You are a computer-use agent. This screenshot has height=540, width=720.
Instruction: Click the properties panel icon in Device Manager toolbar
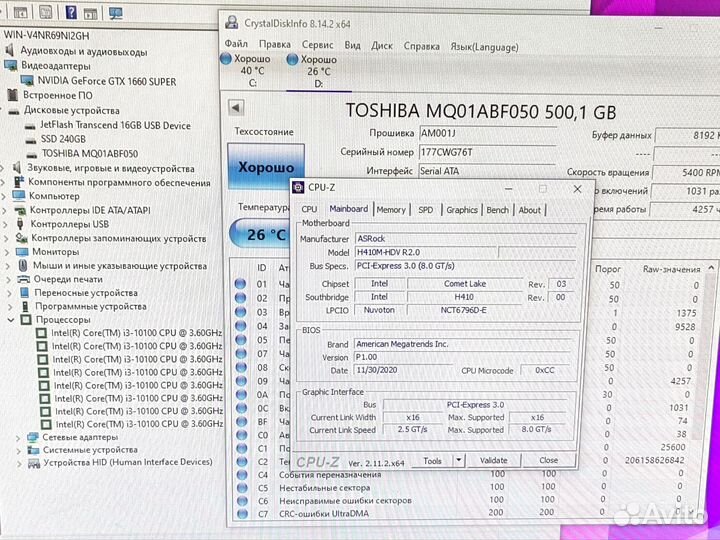tap(90, 13)
